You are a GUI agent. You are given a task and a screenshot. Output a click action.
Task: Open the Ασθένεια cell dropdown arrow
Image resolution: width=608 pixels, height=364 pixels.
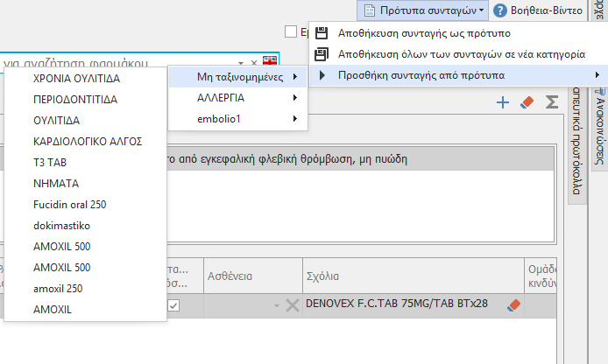(x=277, y=305)
